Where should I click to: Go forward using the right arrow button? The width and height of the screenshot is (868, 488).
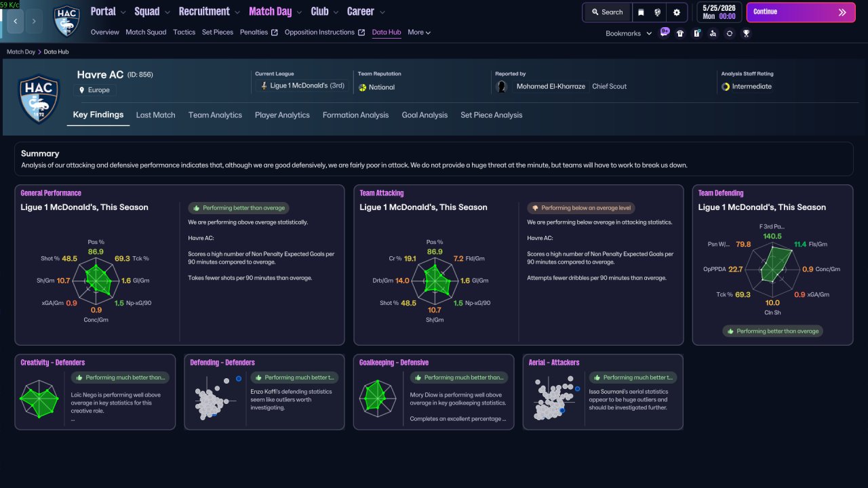coord(34,21)
